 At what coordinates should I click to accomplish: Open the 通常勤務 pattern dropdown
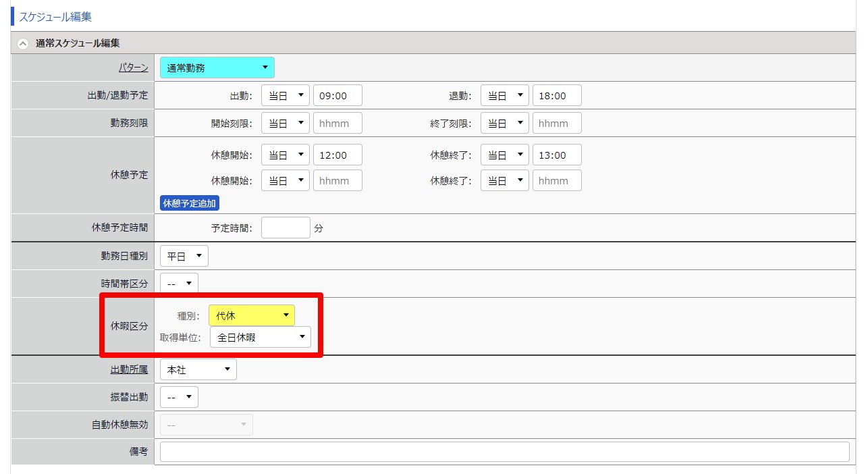(x=217, y=68)
